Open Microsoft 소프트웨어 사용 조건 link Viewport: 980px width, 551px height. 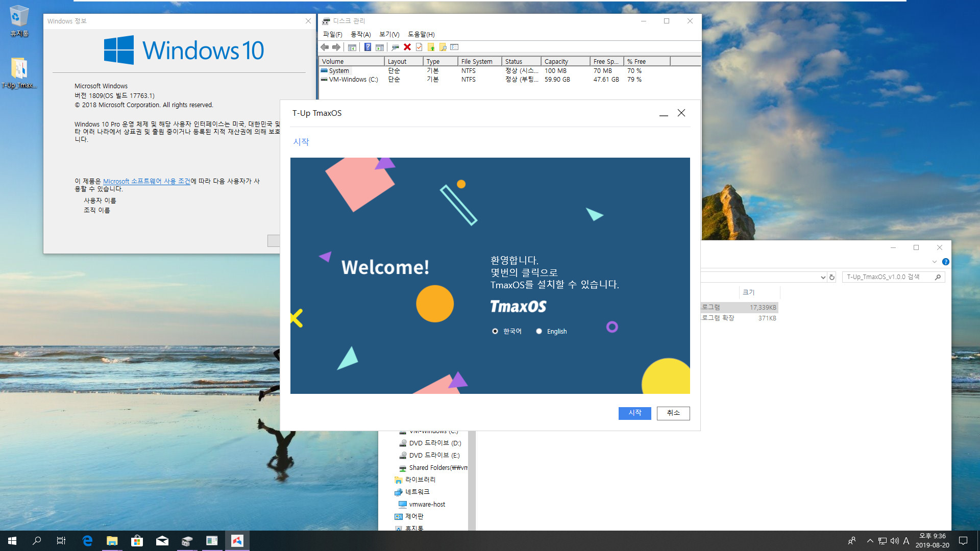(146, 181)
